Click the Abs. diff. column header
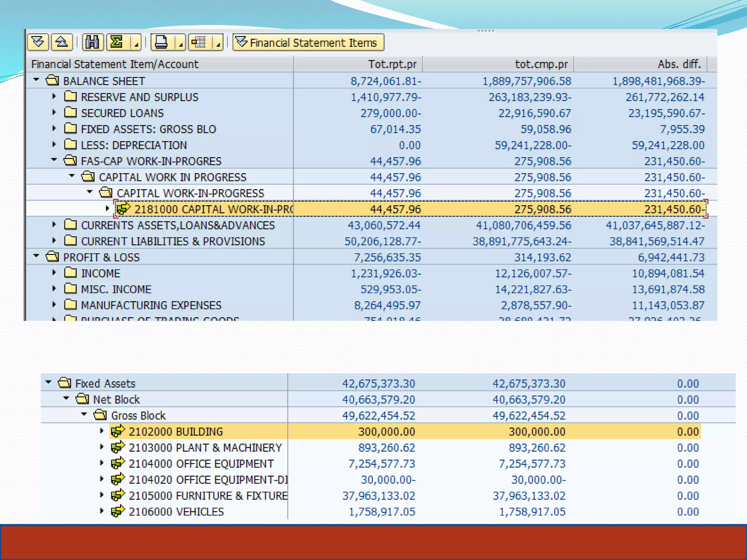The height and width of the screenshot is (560, 747). (x=679, y=64)
